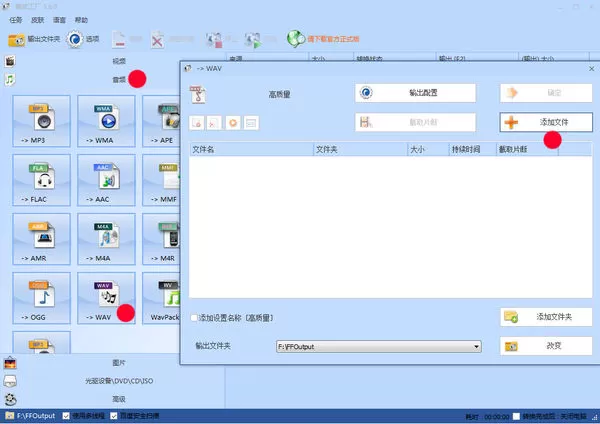This screenshot has height=424, width=600.
Task: Click the disc drive category icon
Action: [10, 381]
